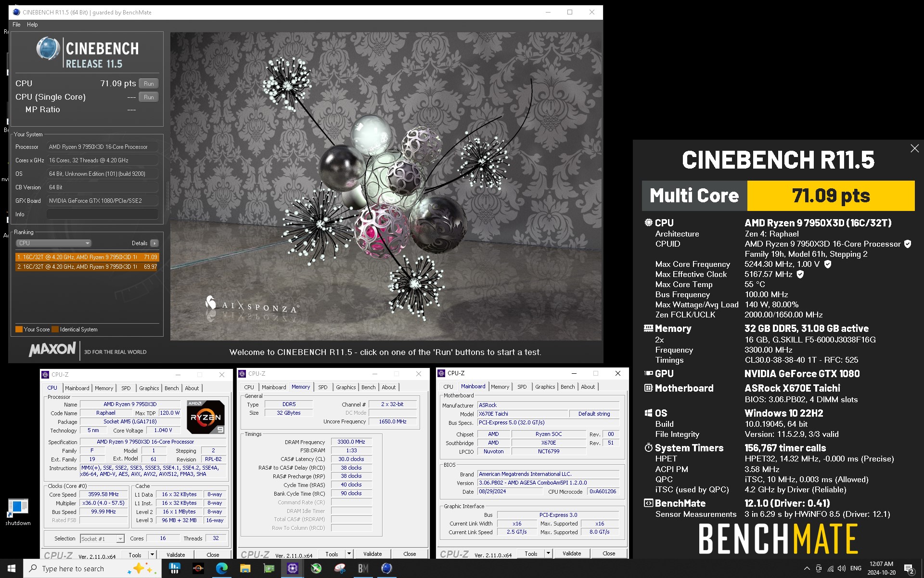The image size is (924, 578).
Task: Click the Snipping Tool scissors taskbar icon
Action: point(339,568)
